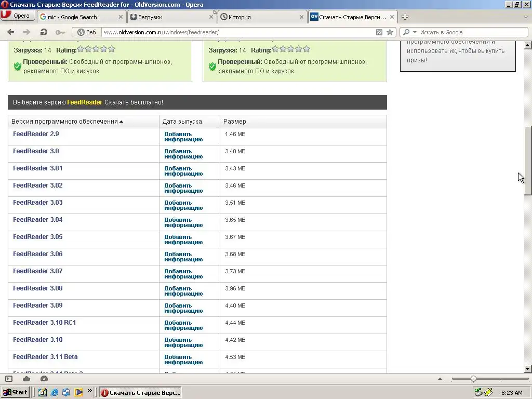Screen dimensions: 532x399
Task: Open the FeedReader 3.06 link
Action: point(37,254)
